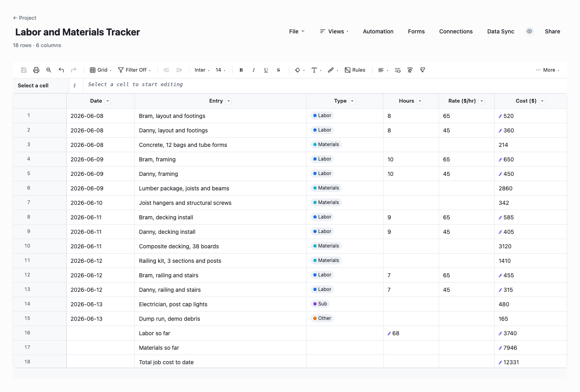Select cell 'Total job cost to date'
Image resolution: width=580 pixels, height=392 pixels.
(220, 362)
